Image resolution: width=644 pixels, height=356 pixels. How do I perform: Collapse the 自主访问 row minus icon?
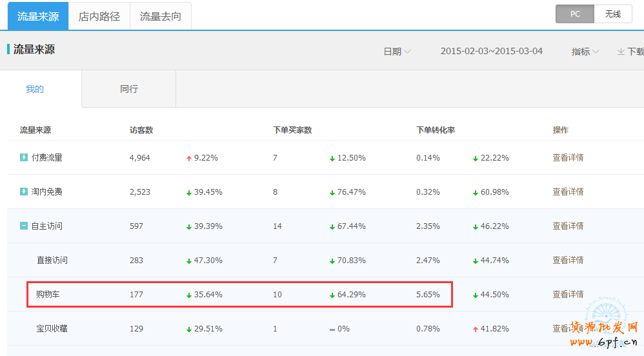[x=24, y=226]
